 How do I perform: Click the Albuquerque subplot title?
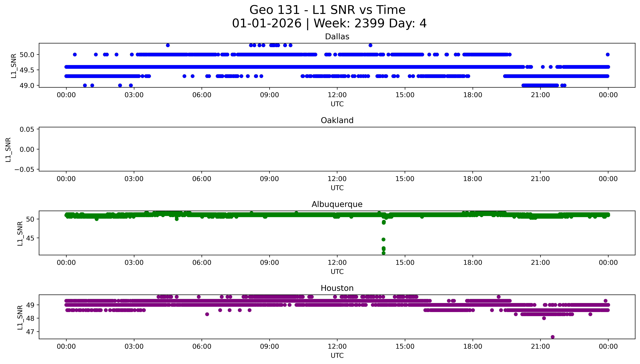pos(337,204)
